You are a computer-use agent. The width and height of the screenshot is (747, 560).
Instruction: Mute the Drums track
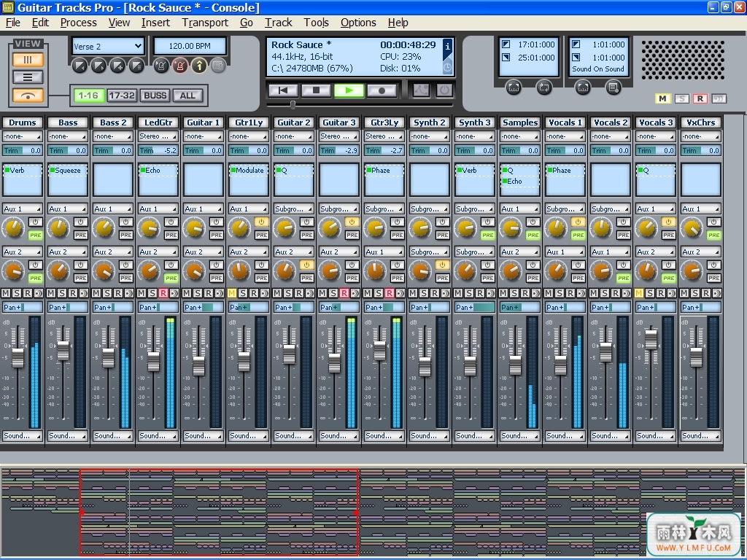coord(6,293)
